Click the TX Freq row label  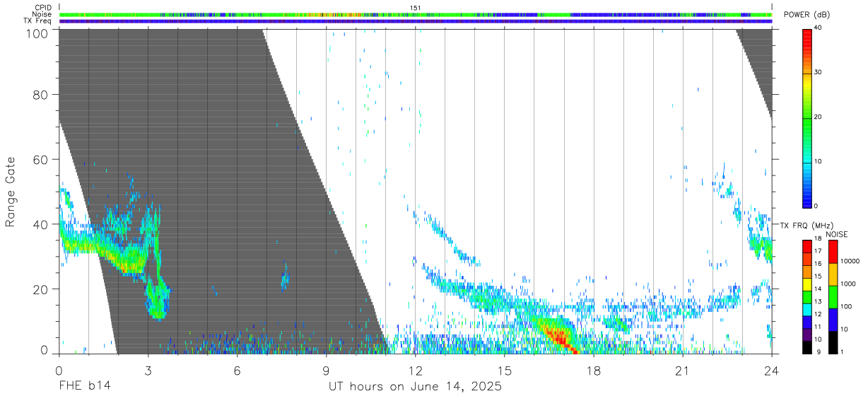point(37,21)
